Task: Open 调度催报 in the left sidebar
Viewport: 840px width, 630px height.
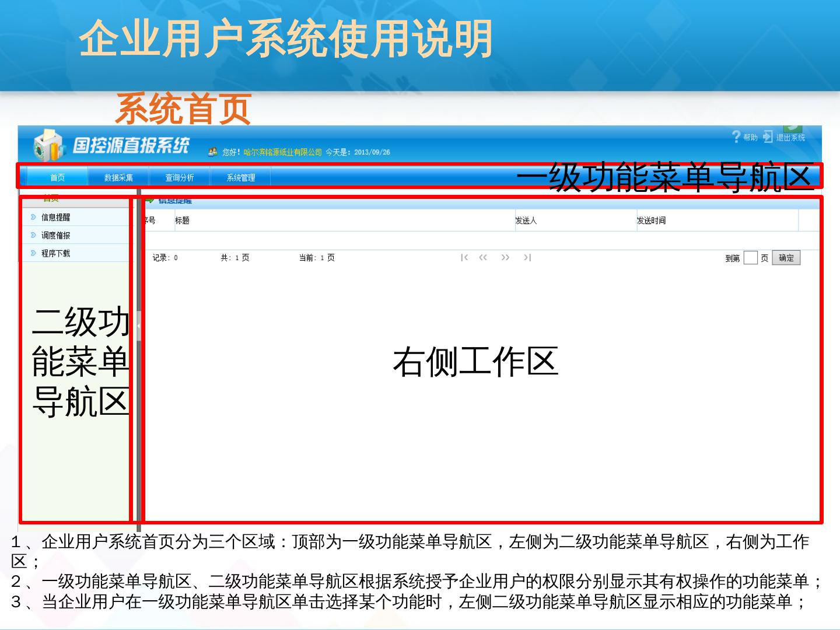Action: (x=55, y=236)
